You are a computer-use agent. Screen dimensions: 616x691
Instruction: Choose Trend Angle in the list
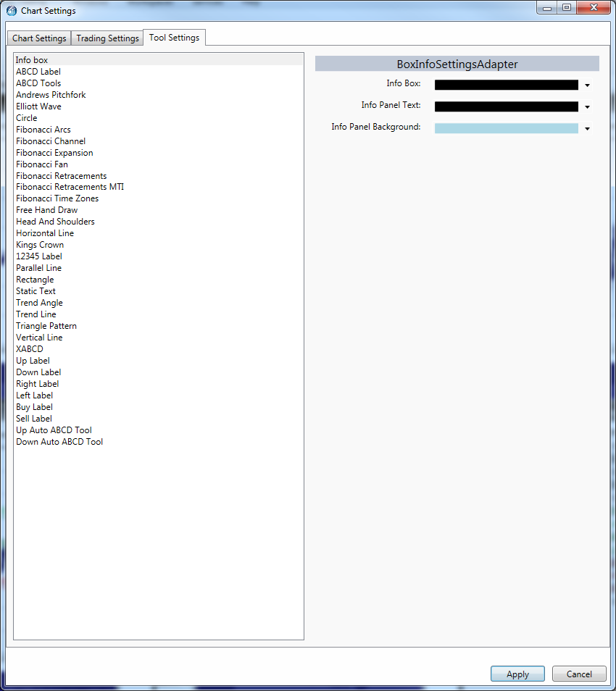click(159, 303)
